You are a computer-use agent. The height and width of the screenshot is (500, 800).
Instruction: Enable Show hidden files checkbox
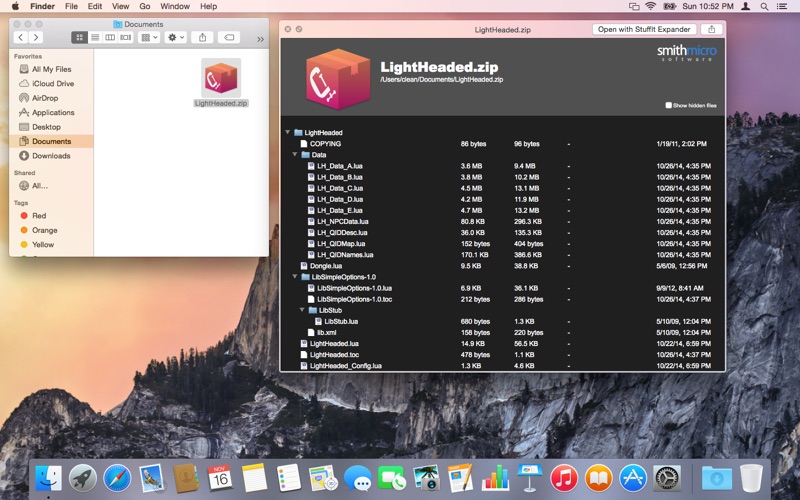click(668, 105)
